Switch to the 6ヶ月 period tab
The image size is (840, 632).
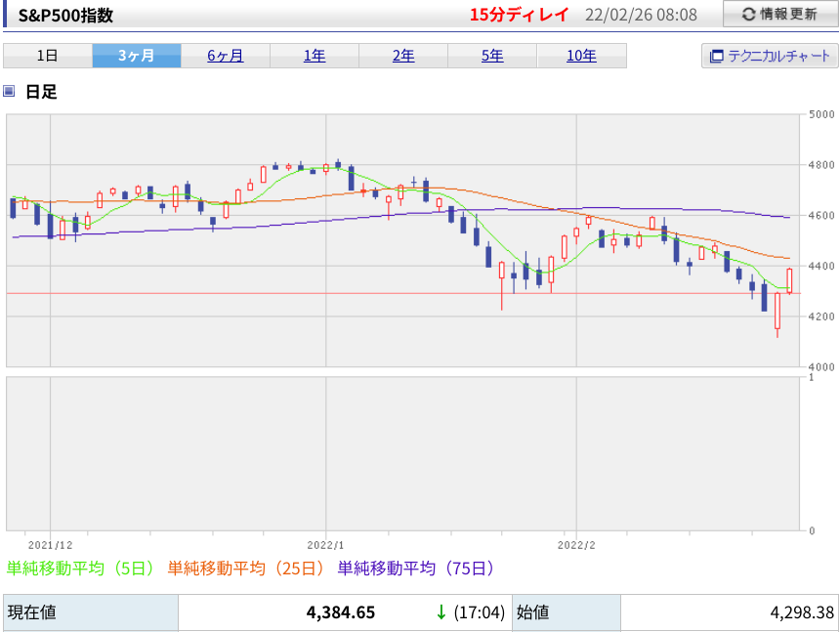(x=226, y=56)
